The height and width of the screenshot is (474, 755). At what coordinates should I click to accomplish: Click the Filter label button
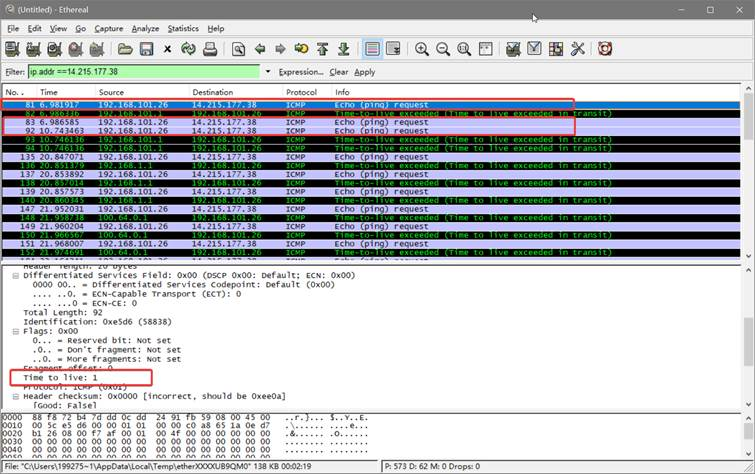point(15,72)
